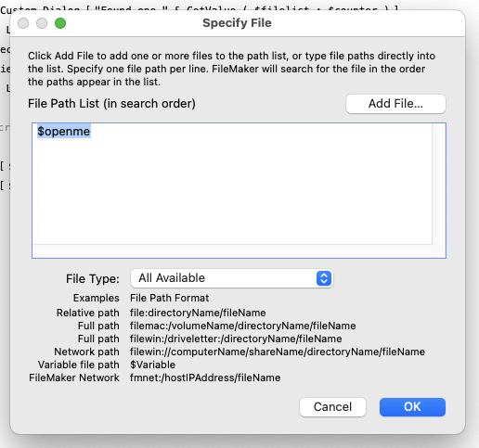Cancel the Specify File dialog
This screenshot has width=479, height=448.
pyautogui.click(x=332, y=407)
